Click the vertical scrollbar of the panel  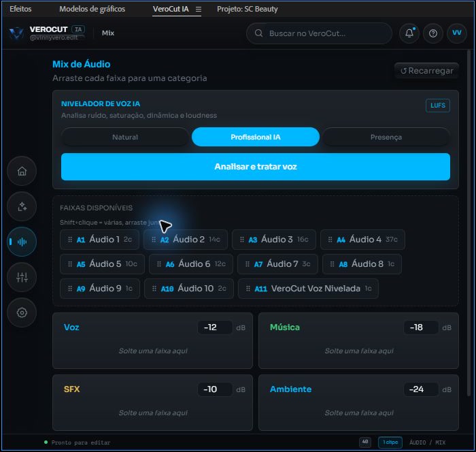click(469, 223)
